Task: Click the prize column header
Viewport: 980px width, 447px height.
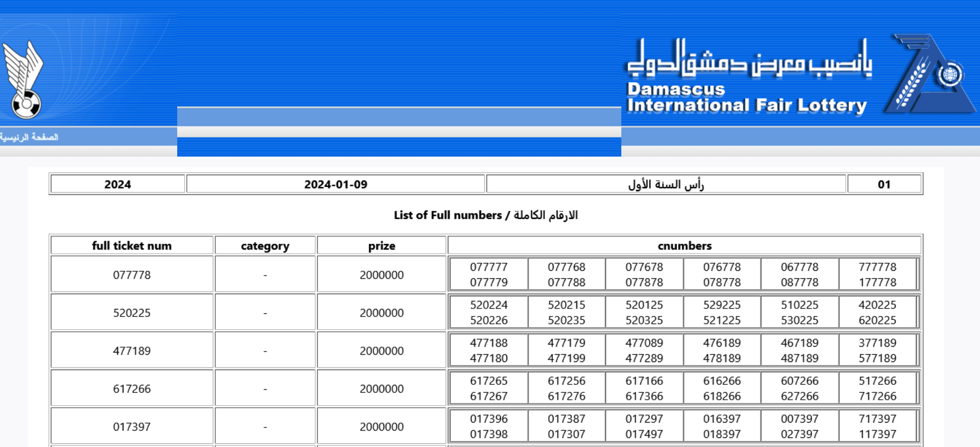Action: pos(381,246)
